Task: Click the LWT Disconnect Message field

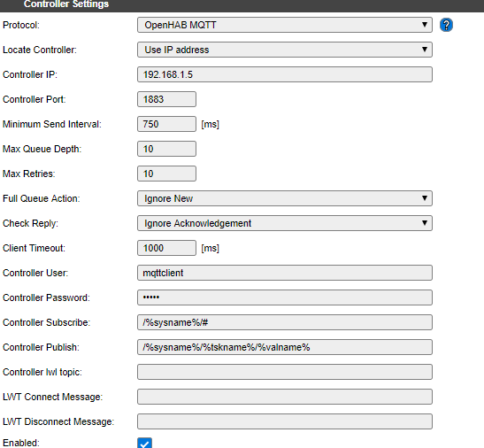Action: point(285,421)
